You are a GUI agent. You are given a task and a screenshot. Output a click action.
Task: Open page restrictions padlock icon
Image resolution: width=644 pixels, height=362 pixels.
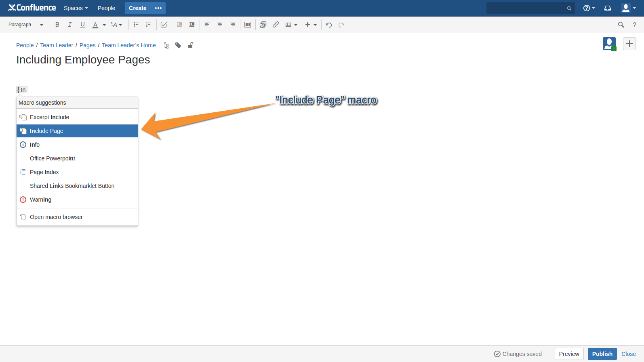pyautogui.click(x=190, y=45)
